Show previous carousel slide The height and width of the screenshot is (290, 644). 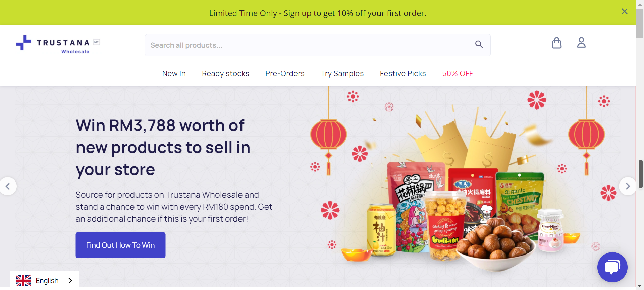tap(8, 186)
